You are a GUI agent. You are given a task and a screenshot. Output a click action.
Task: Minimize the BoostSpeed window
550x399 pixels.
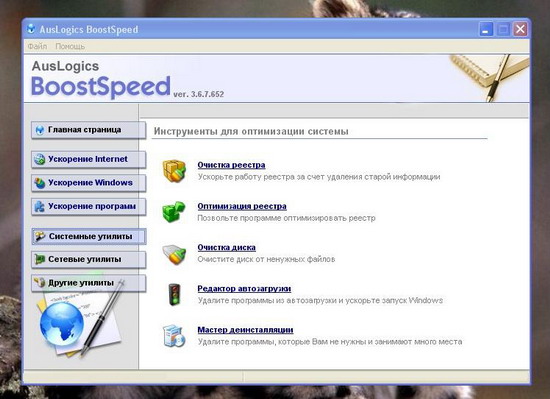(x=486, y=29)
